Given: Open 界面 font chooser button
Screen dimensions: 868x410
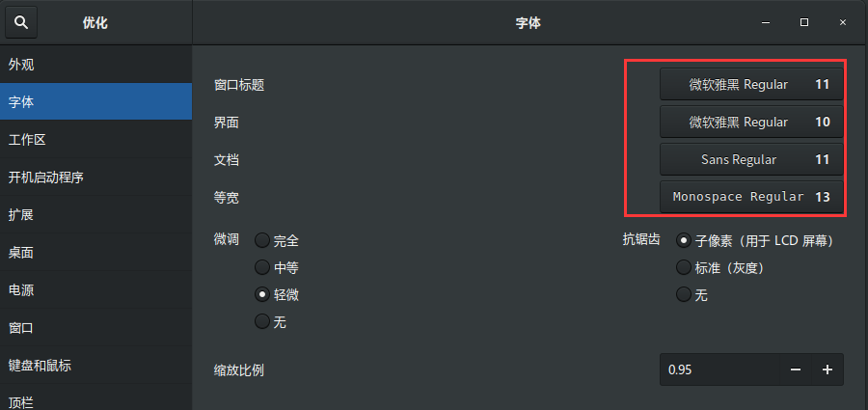Looking at the screenshot, I should pyautogui.click(x=751, y=122).
